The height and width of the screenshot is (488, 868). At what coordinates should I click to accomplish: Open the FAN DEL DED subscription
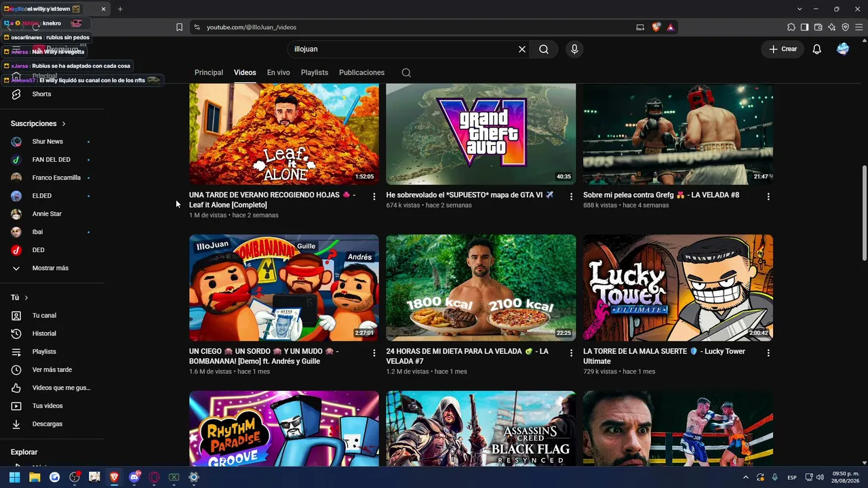pyautogui.click(x=51, y=160)
